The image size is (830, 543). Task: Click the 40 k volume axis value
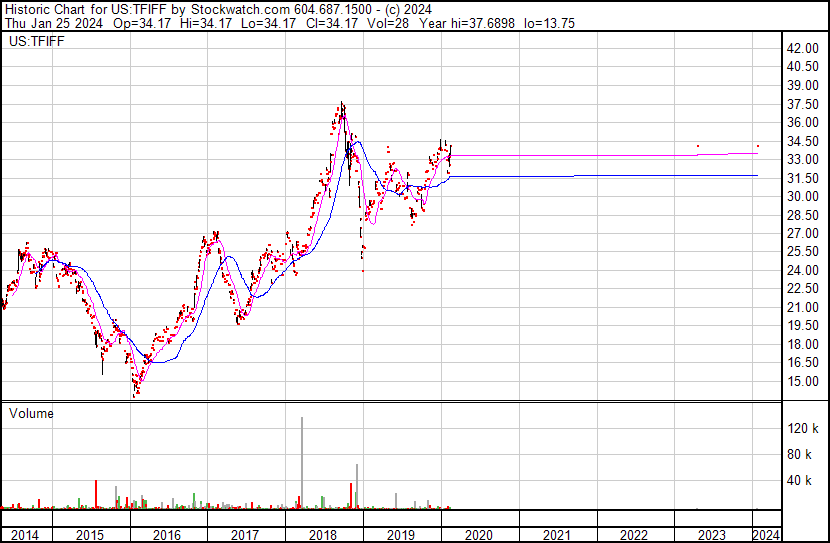point(800,481)
